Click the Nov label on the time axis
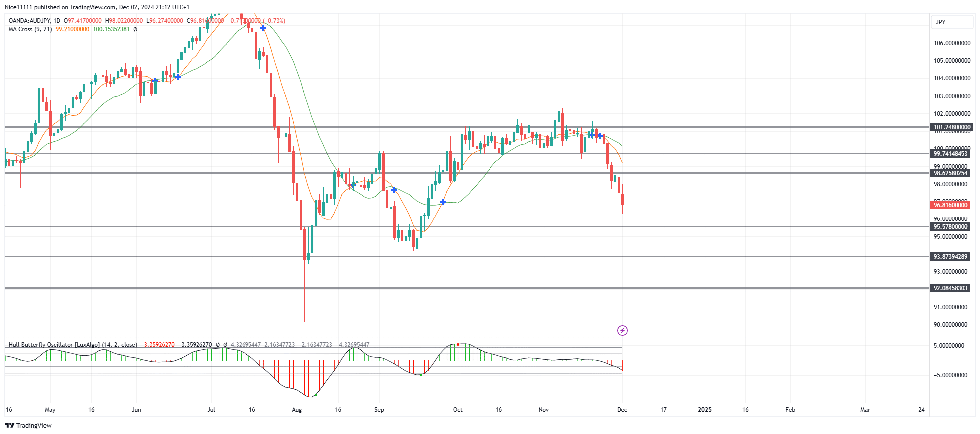 click(544, 410)
